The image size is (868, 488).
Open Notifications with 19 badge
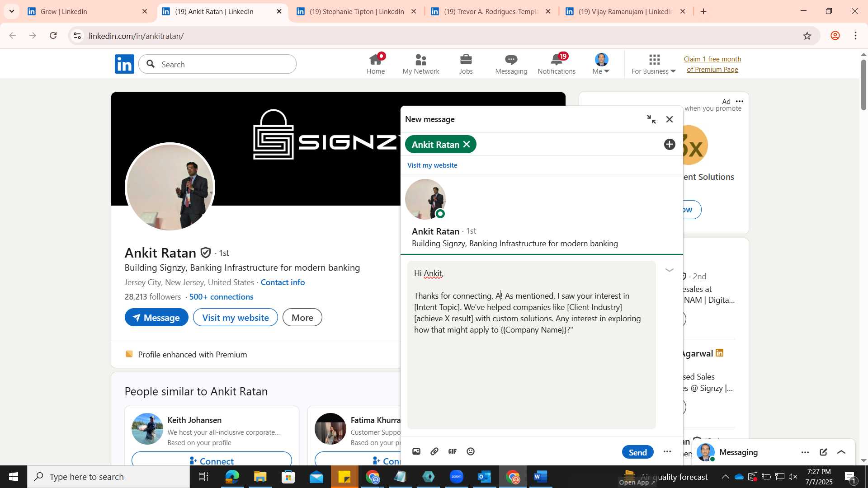(557, 64)
